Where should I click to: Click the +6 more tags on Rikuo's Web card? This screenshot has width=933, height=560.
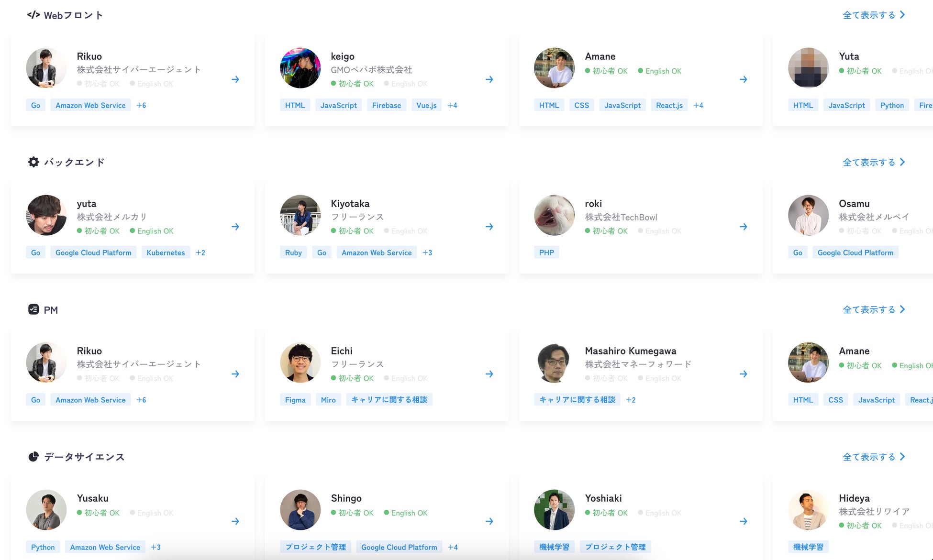pos(141,105)
